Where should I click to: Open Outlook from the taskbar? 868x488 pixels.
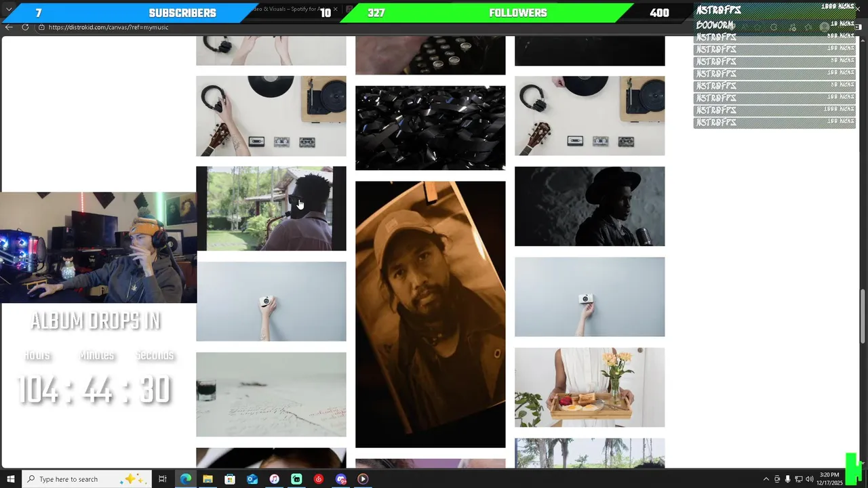coord(252,479)
